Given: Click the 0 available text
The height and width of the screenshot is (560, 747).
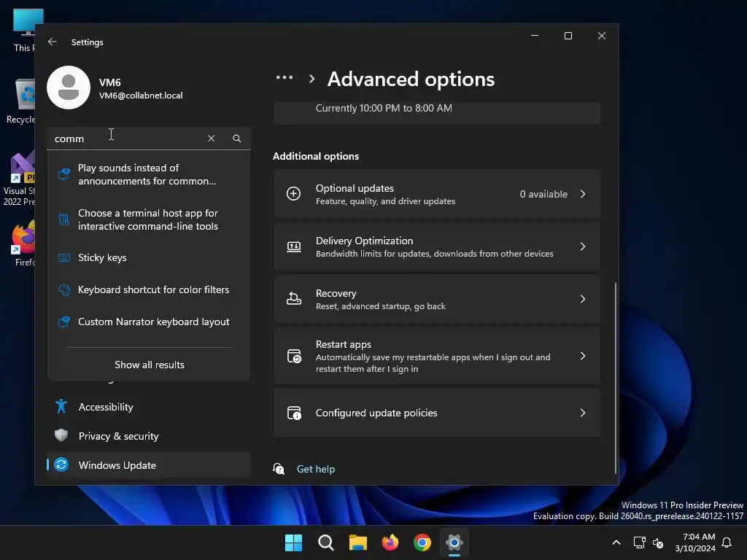Looking at the screenshot, I should click(x=543, y=194).
